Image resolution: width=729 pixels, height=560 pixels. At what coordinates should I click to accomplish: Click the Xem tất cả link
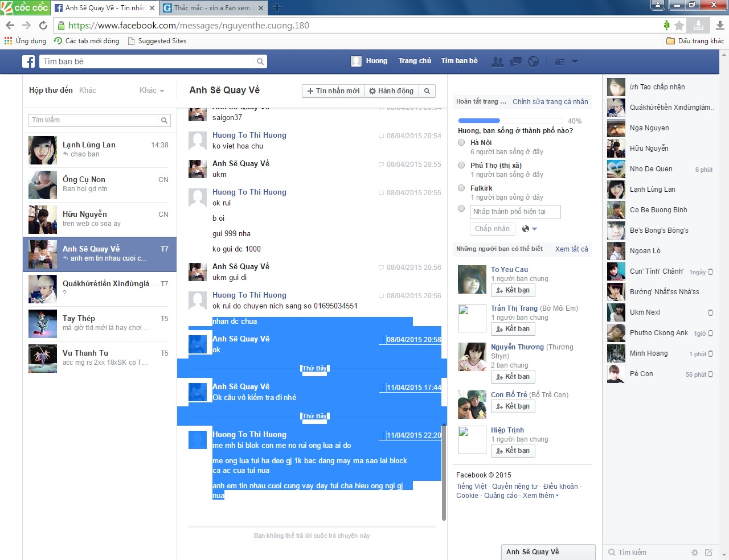coord(571,249)
